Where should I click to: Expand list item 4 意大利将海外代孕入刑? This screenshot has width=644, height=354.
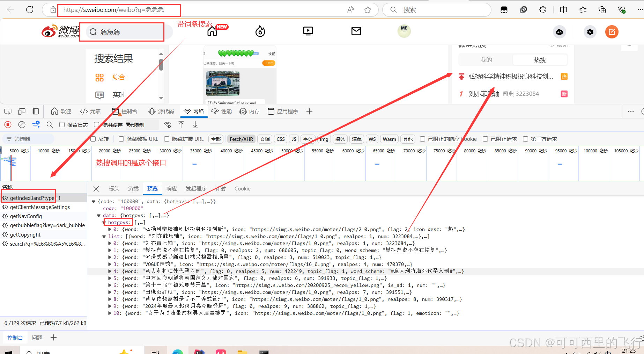point(110,272)
